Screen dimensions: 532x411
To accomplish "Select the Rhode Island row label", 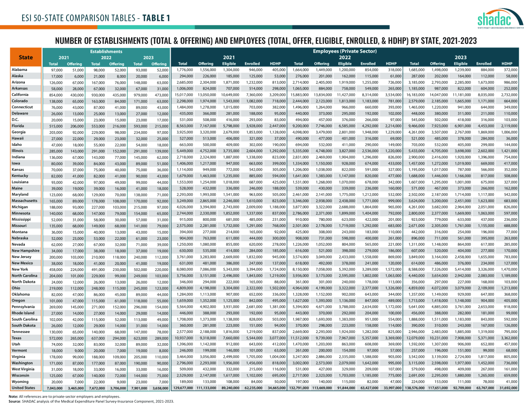I will coord(23,313).
